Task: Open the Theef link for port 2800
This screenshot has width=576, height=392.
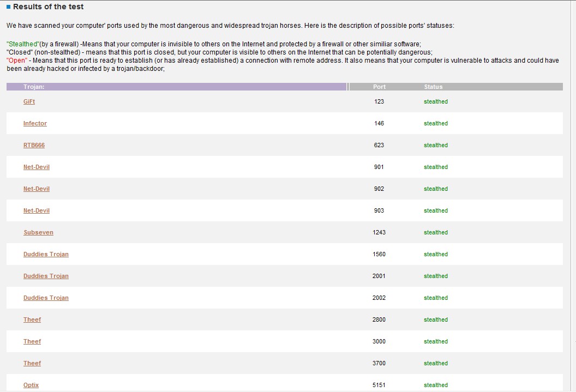Action: click(32, 320)
